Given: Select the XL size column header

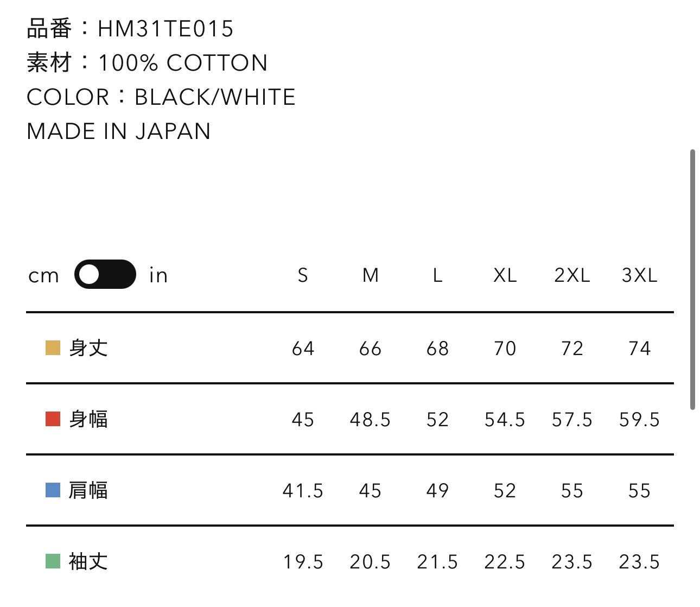Looking at the screenshot, I should [505, 275].
